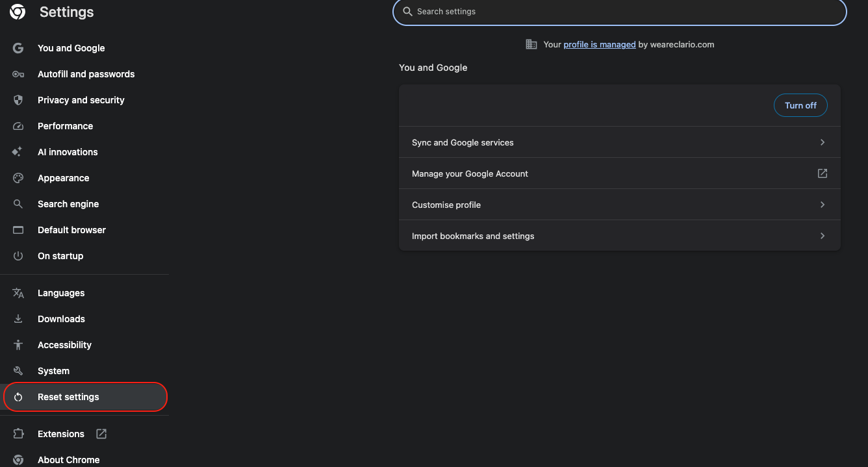Click the Chrome icon beside About Chrome
Image resolution: width=868 pixels, height=467 pixels.
(x=18, y=460)
